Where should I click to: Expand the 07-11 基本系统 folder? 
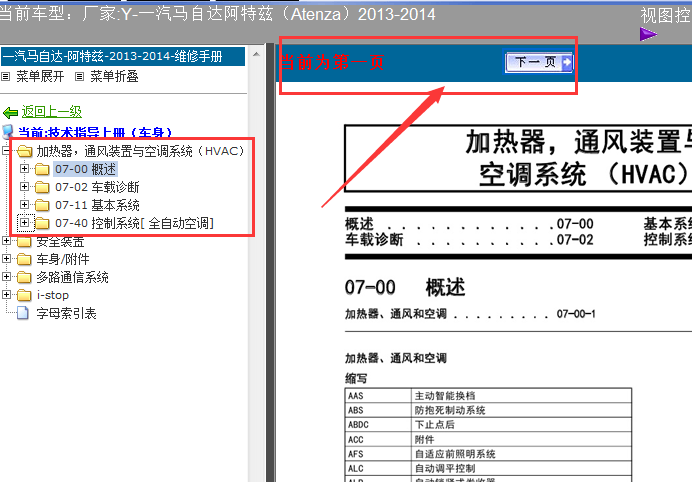(25, 205)
